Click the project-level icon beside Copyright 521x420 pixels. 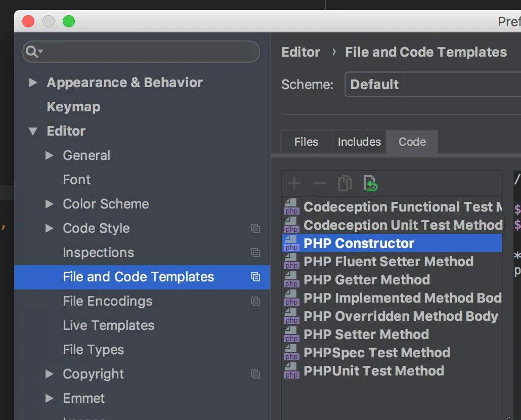pos(255,374)
